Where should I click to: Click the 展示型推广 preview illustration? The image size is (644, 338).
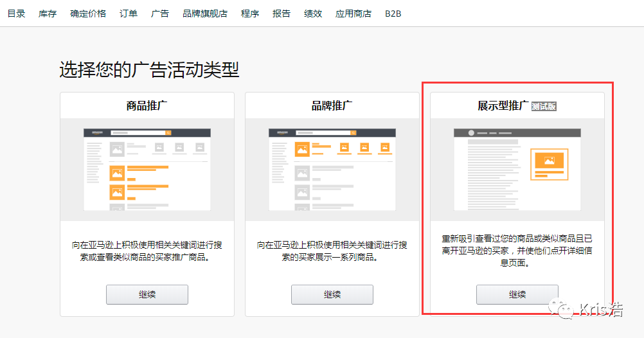tap(517, 170)
